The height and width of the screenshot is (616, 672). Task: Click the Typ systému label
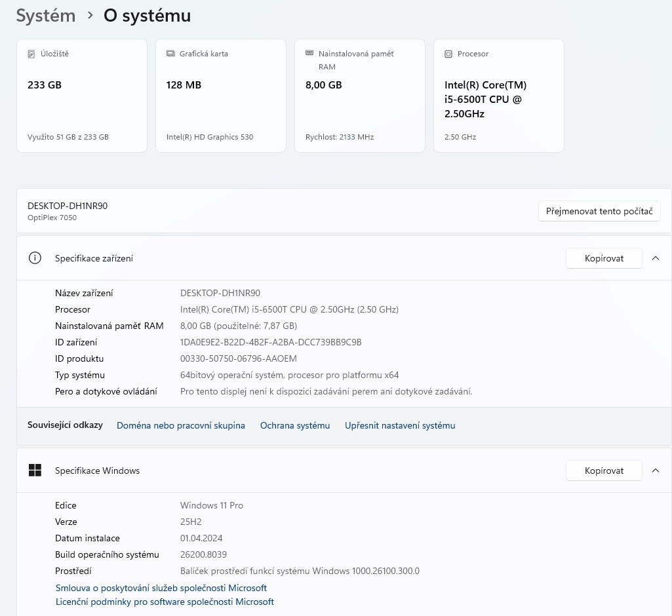80,375
